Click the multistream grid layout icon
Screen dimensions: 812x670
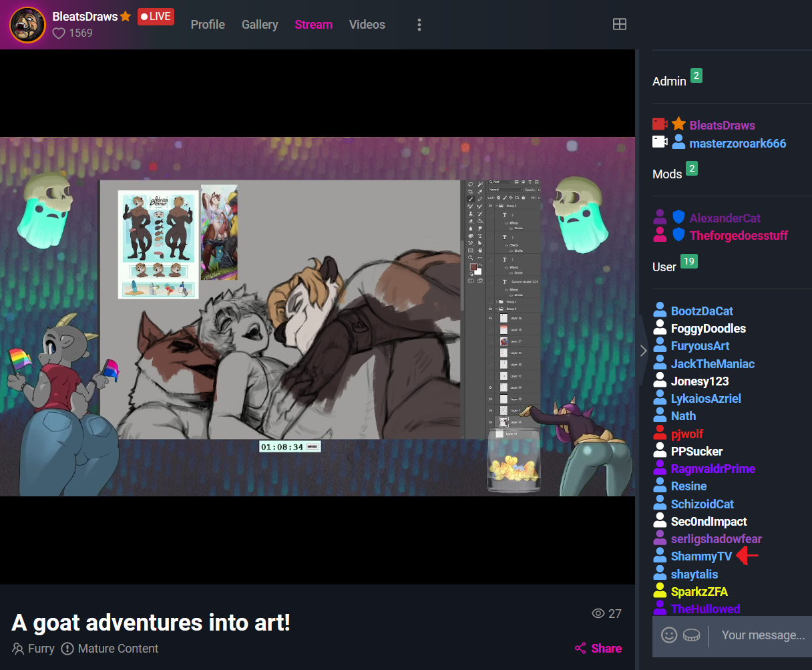620,24
